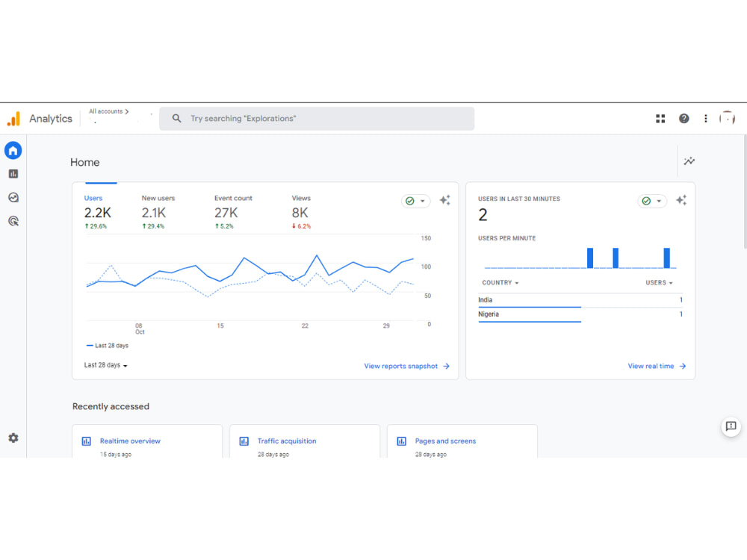Image resolution: width=747 pixels, height=560 pixels.
Task: Open Admin settings via the gear icon
Action: point(13,438)
